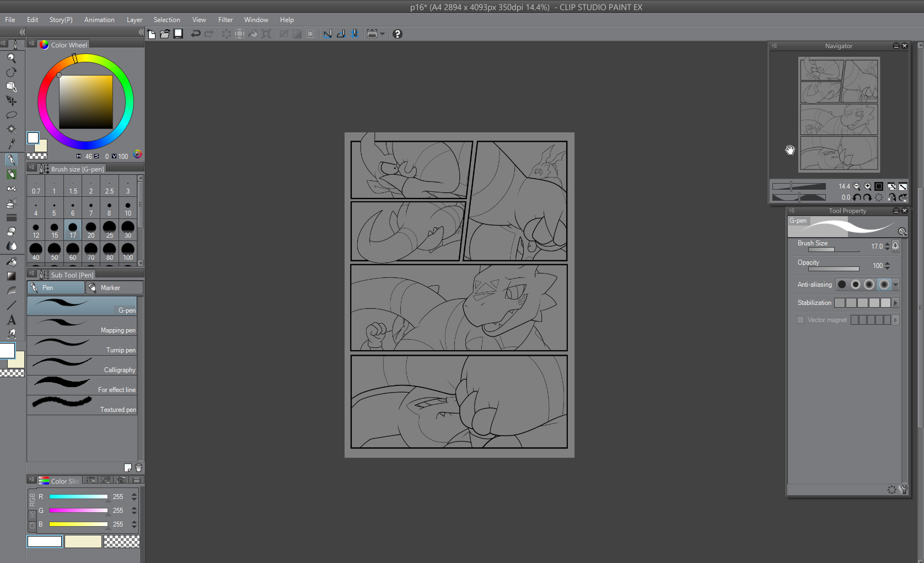Open the Color Wheel panel menu
Viewport: 924px width, 563px height.
[x=31, y=43]
